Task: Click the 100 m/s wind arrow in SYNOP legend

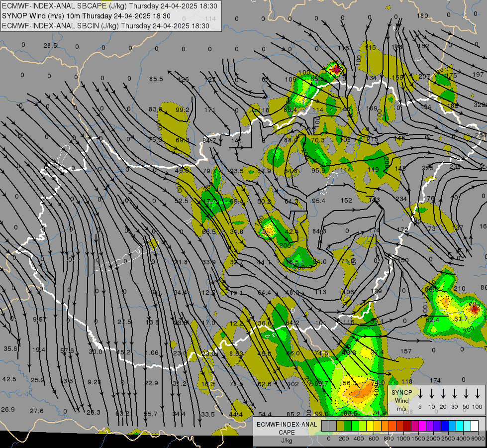Action: 478,393
